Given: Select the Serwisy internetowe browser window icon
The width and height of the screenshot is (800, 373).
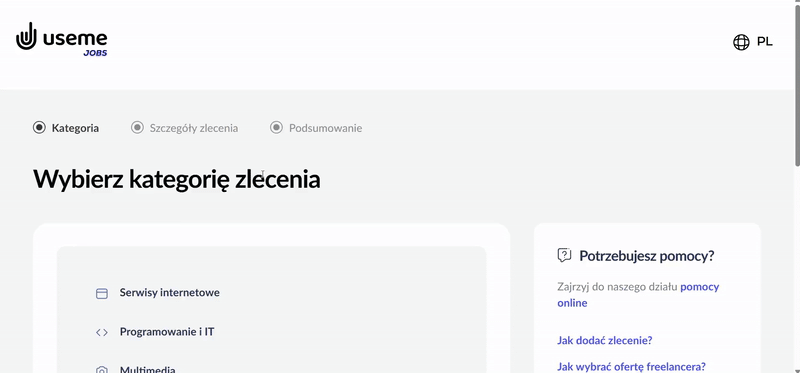Looking at the screenshot, I should 102,293.
